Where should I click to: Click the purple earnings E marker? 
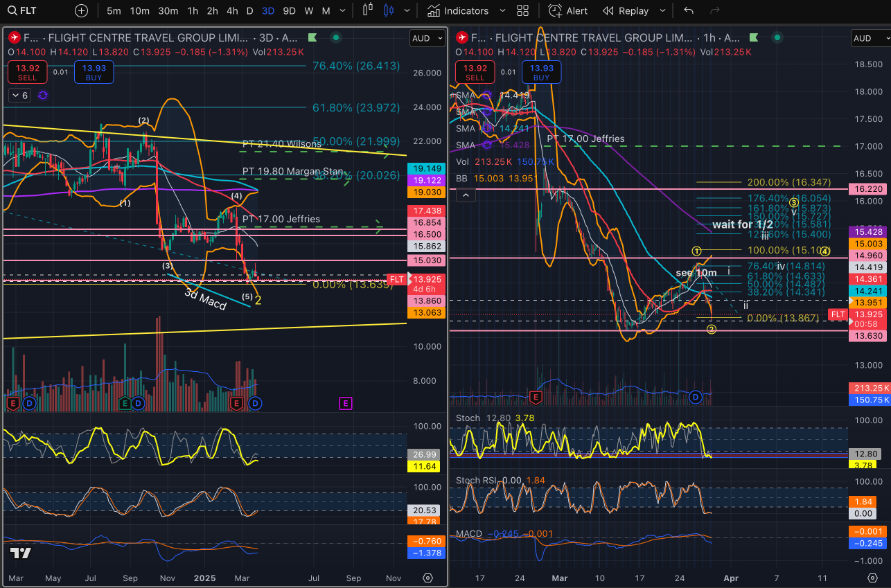point(346,402)
